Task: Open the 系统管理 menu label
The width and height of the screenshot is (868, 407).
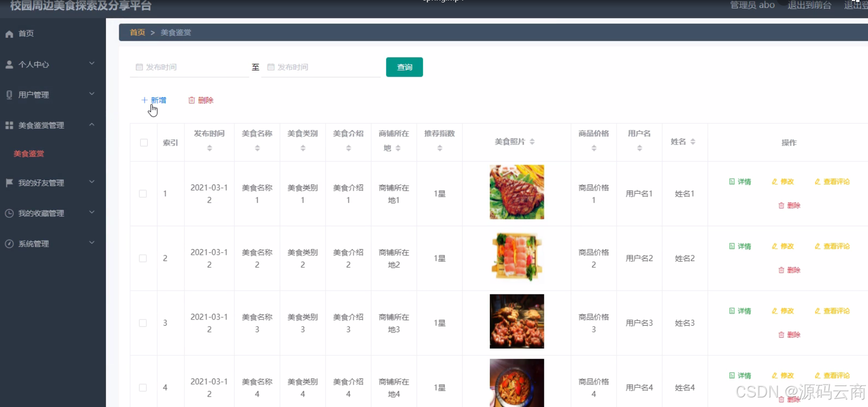Action: point(34,243)
